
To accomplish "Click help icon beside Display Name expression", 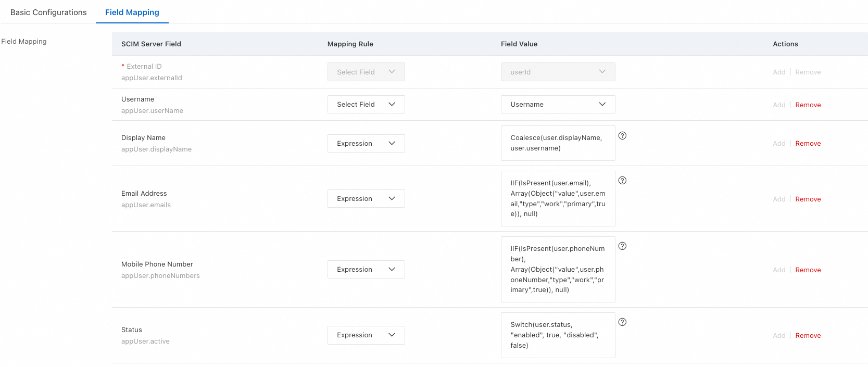I will point(622,136).
